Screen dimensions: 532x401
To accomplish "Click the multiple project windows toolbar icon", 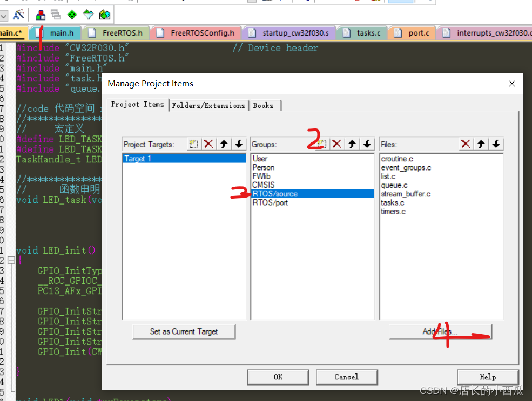I will pos(55,14).
